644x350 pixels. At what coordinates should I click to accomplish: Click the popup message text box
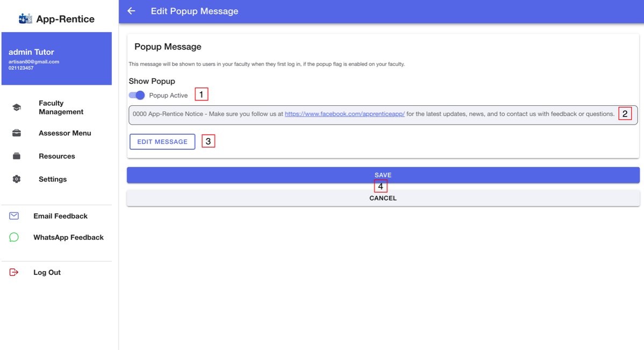[383, 115]
